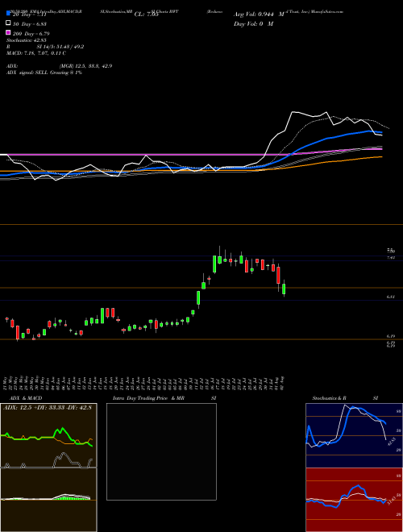
Task: Click the 6.81 price axis label
Action: click(x=390, y=297)
